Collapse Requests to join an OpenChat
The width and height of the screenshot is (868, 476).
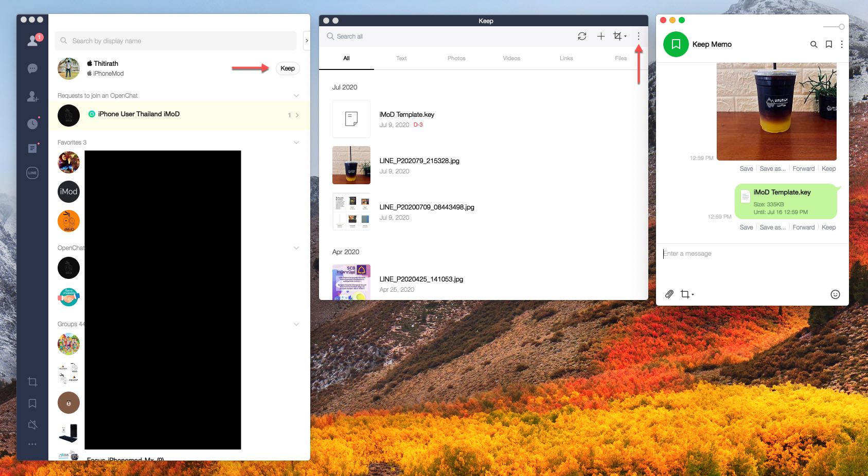(x=296, y=96)
